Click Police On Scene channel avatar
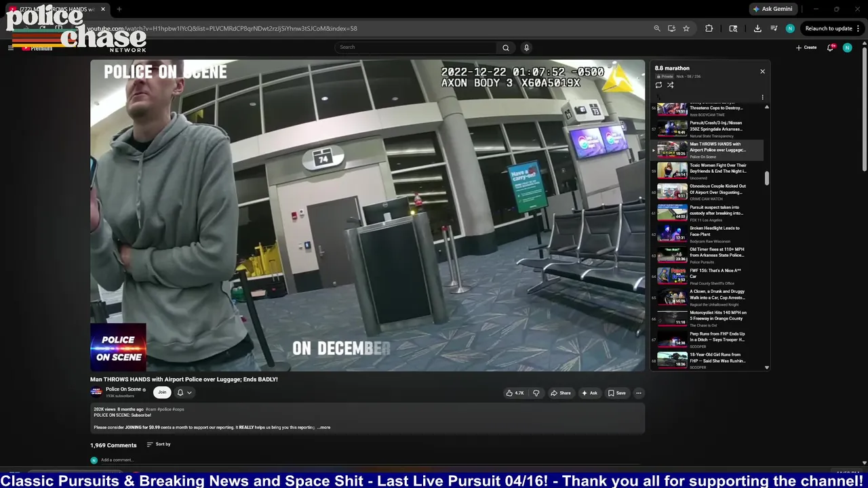Image resolution: width=868 pixels, height=488 pixels. pos(96,392)
